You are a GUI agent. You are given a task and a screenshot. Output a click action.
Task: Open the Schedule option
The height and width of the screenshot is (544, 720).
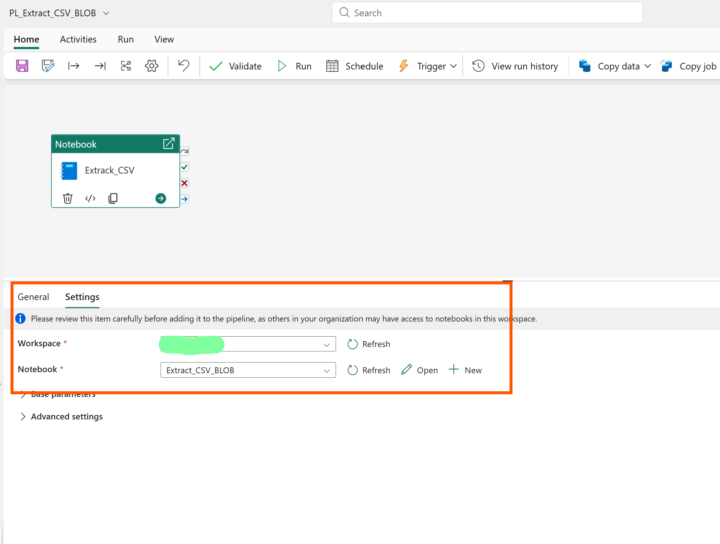pos(354,66)
